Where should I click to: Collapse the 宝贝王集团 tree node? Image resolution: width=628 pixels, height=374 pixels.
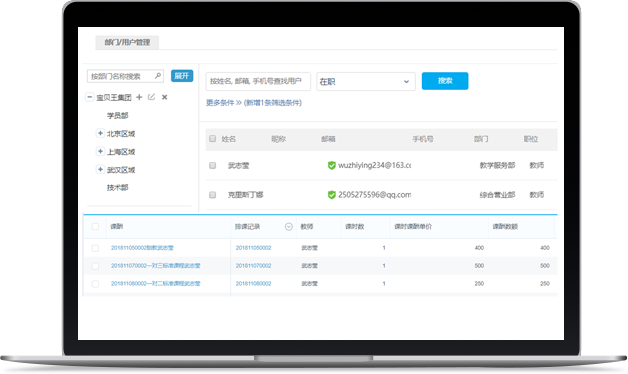tap(89, 97)
